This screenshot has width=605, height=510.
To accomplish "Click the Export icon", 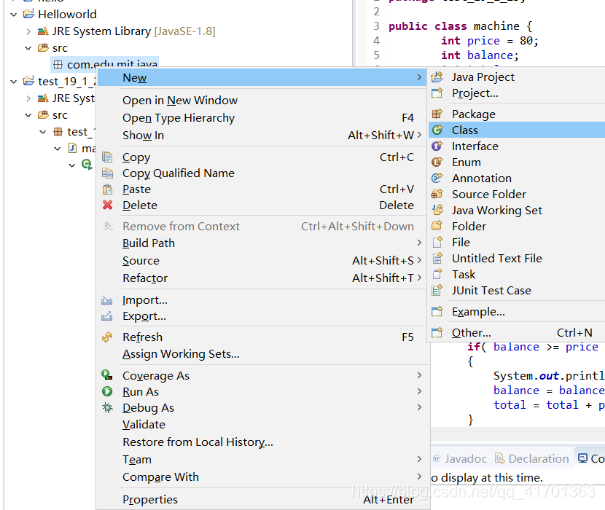I will [107, 316].
